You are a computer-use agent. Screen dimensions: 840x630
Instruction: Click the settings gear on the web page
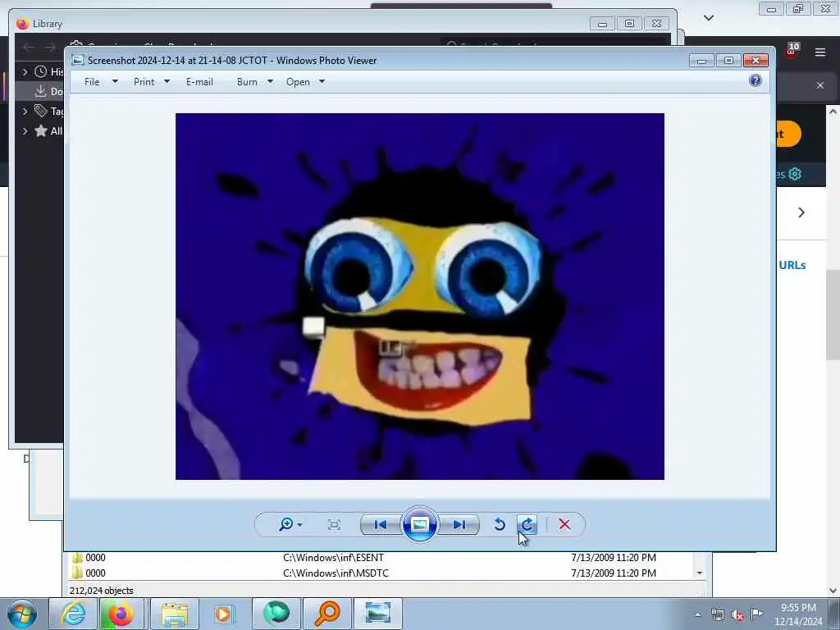pyautogui.click(x=795, y=174)
